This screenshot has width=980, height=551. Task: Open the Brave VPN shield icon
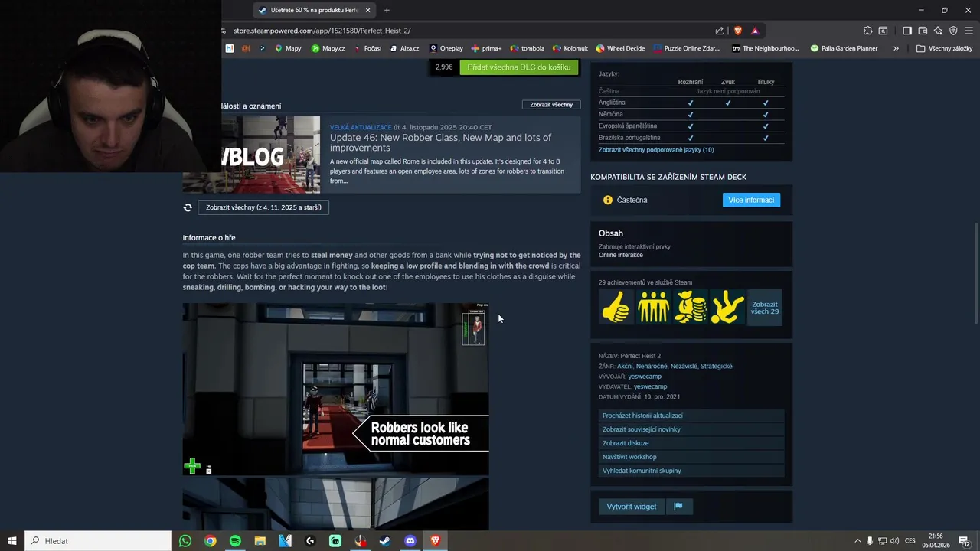[x=953, y=31]
